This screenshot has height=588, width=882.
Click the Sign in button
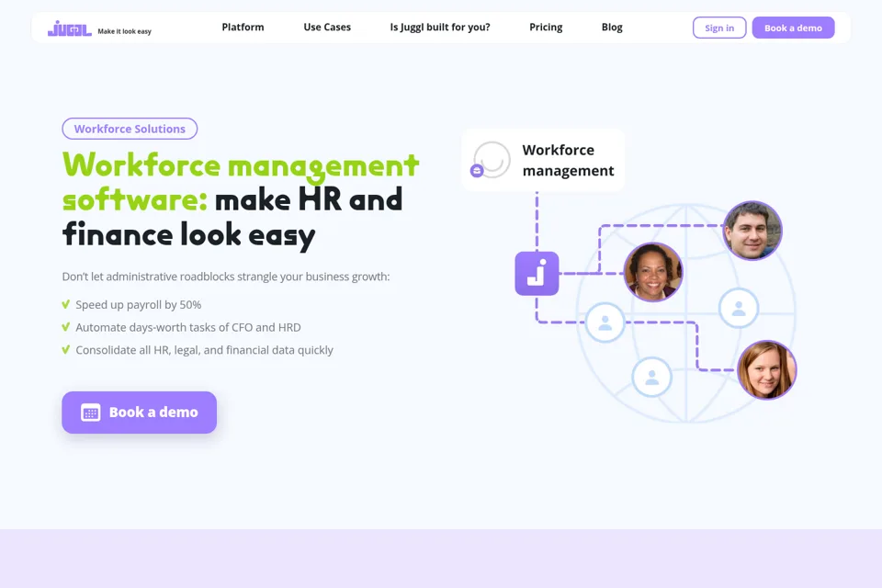tap(719, 28)
